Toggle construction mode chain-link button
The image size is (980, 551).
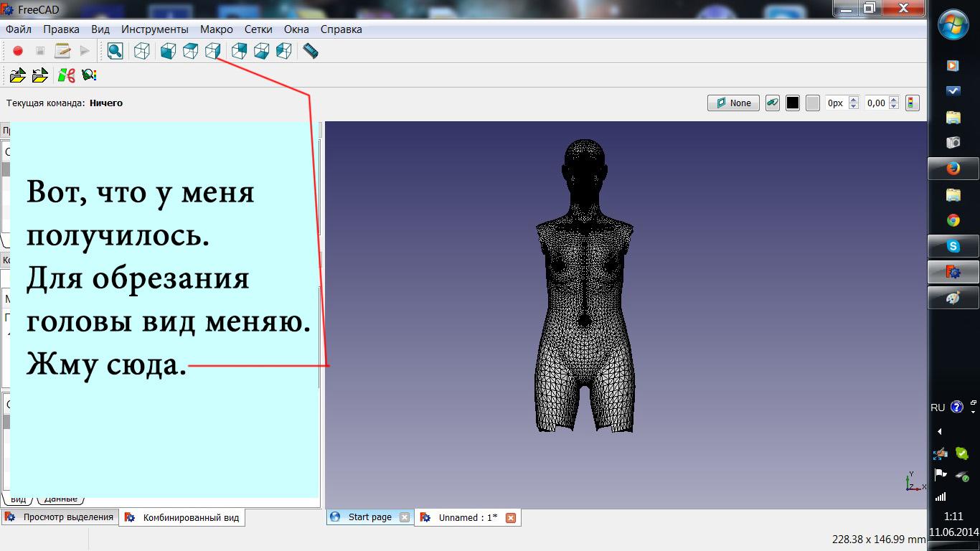(x=772, y=103)
